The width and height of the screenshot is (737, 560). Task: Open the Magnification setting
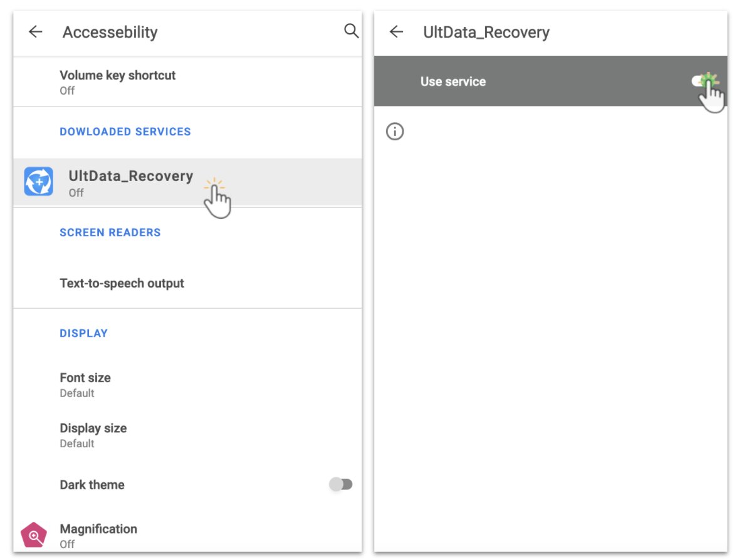click(187, 536)
